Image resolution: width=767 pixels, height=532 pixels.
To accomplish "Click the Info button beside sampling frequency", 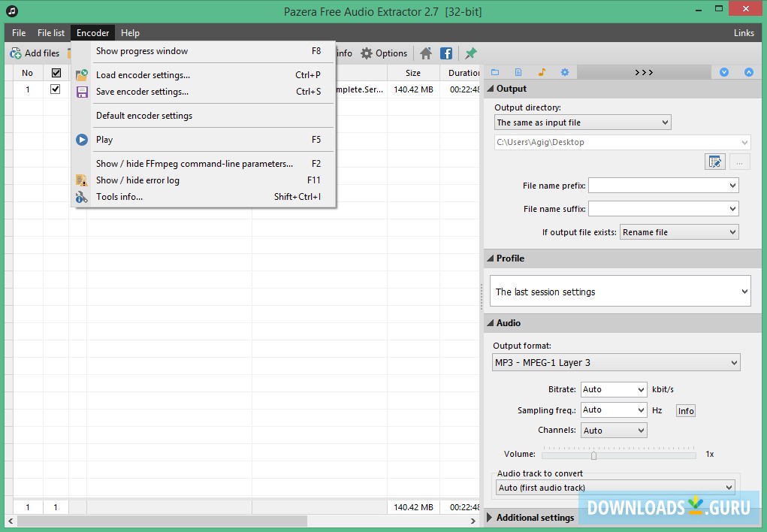I will click(x=685, y=410).
